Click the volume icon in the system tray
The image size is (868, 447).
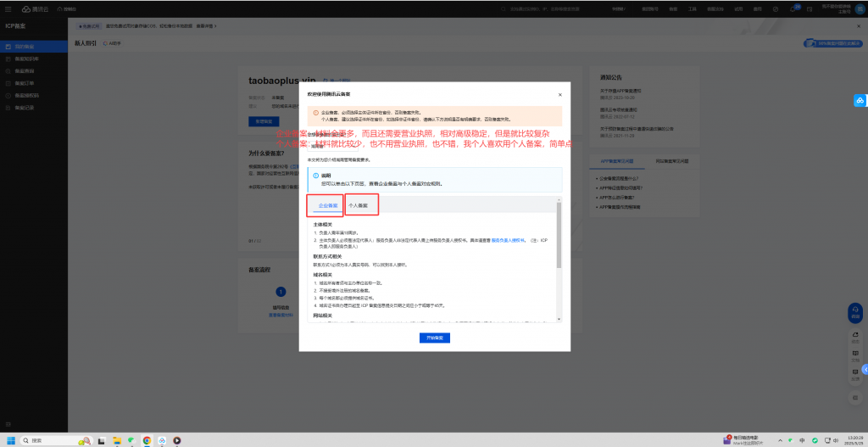[836, 440]
